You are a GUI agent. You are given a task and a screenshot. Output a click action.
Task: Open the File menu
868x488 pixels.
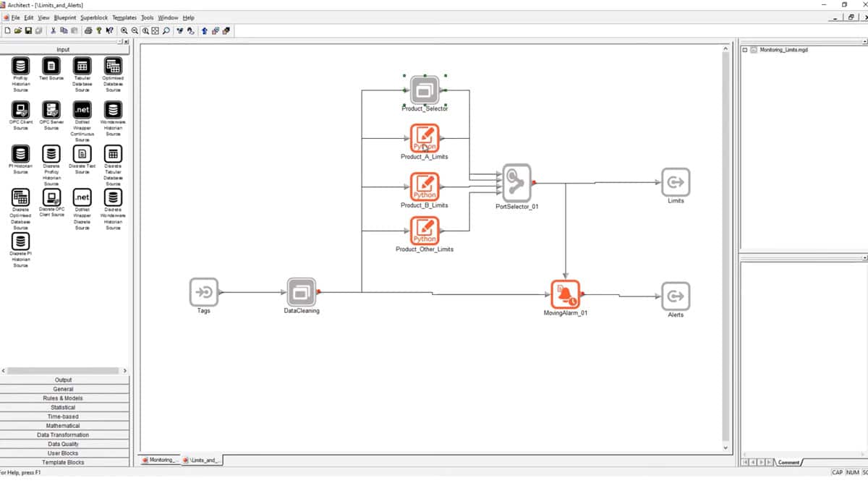(15, 17)
